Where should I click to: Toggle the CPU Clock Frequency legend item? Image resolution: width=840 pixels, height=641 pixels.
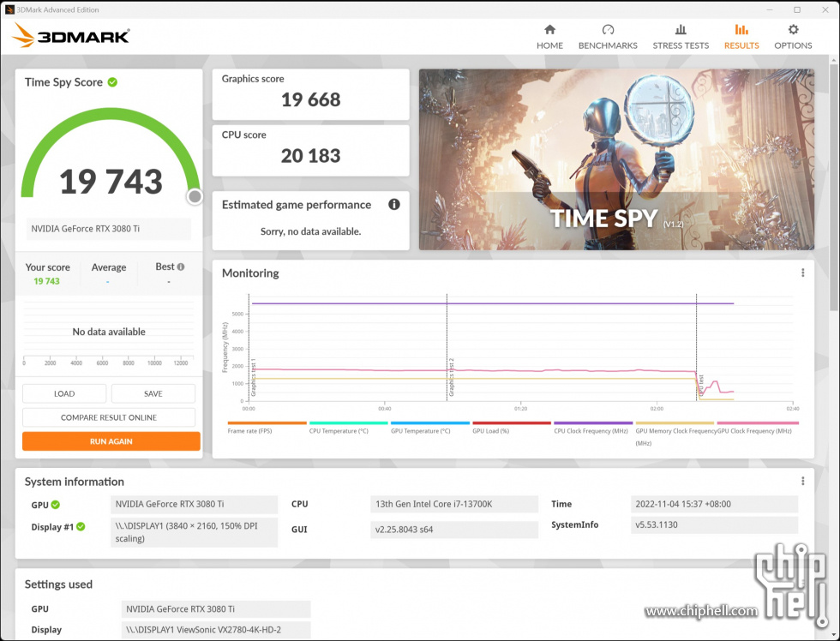click(x=593, y=428)
